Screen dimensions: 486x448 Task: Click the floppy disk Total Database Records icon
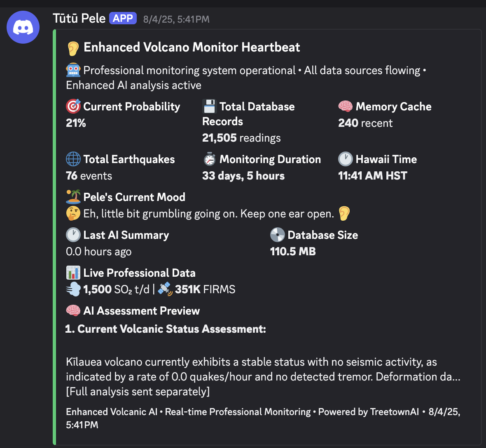pos(208,106)
